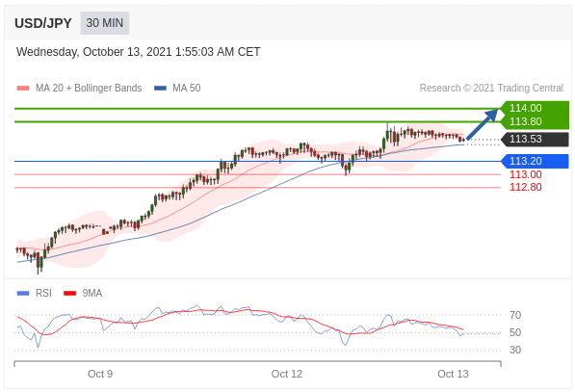Toggle MA 20 + Bollinger Bands legend label

89,88
